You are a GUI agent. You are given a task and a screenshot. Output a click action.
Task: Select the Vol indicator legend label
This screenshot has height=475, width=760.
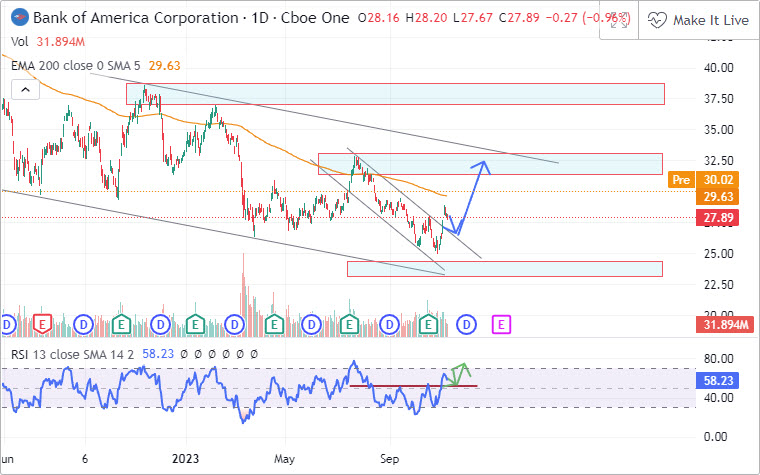point(20,42)
